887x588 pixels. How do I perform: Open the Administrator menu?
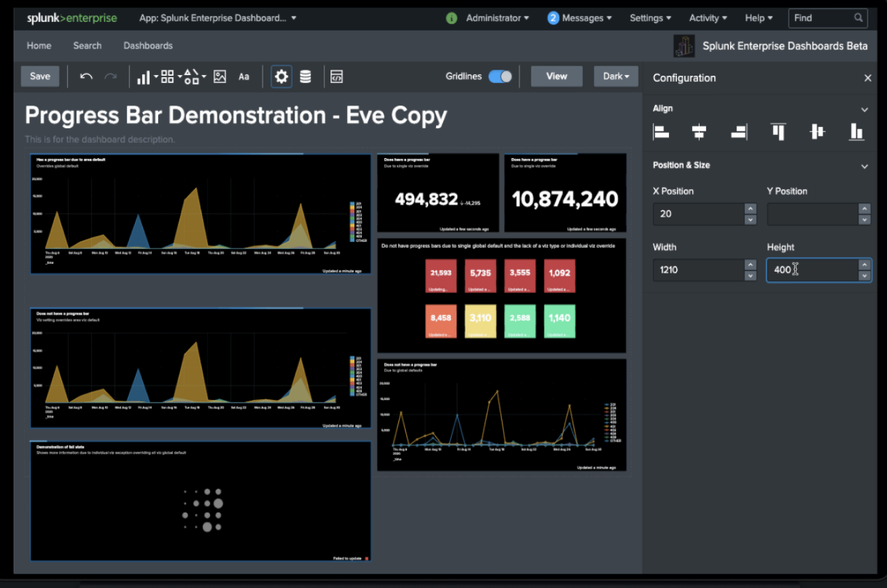pyautogui.click(x=497, y=18)
